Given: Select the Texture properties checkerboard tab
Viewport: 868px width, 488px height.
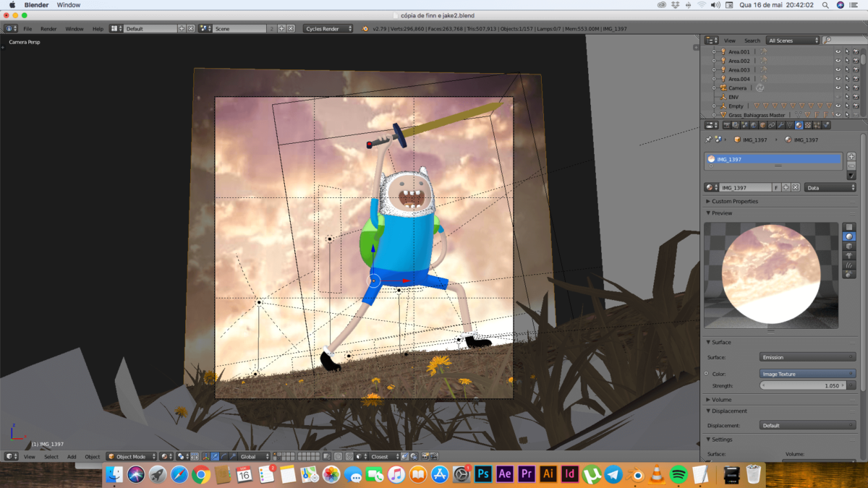Looking at the screenshot, I should (x=808, y=125).
